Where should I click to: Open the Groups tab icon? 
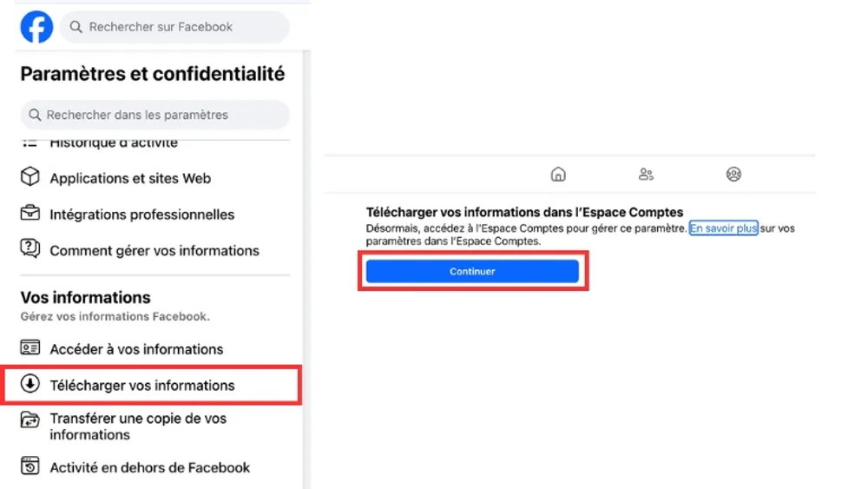point(733,175)
